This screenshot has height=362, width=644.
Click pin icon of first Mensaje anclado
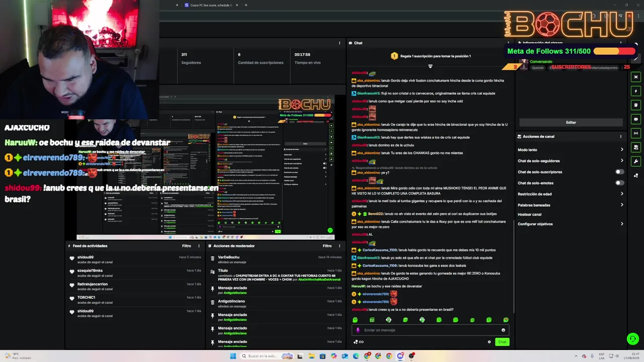[213, 289]
